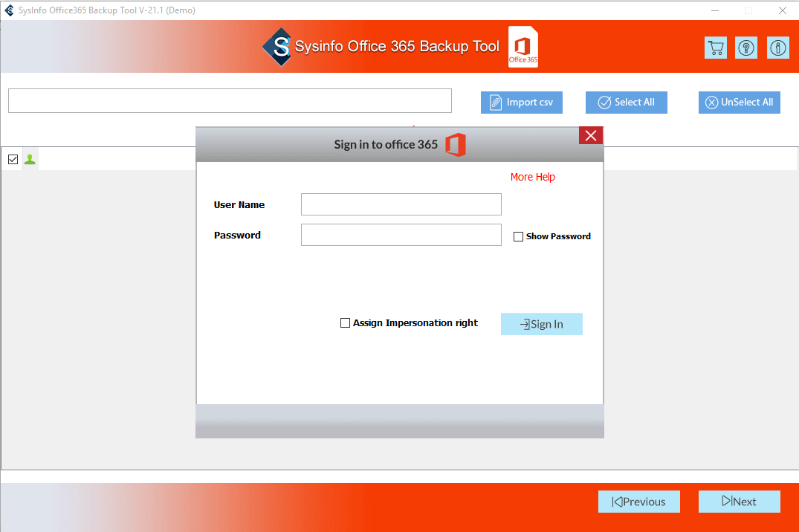Screen dimensions: 799x532
Task: Click the UnSelect All button
Action: click(739, 103)
